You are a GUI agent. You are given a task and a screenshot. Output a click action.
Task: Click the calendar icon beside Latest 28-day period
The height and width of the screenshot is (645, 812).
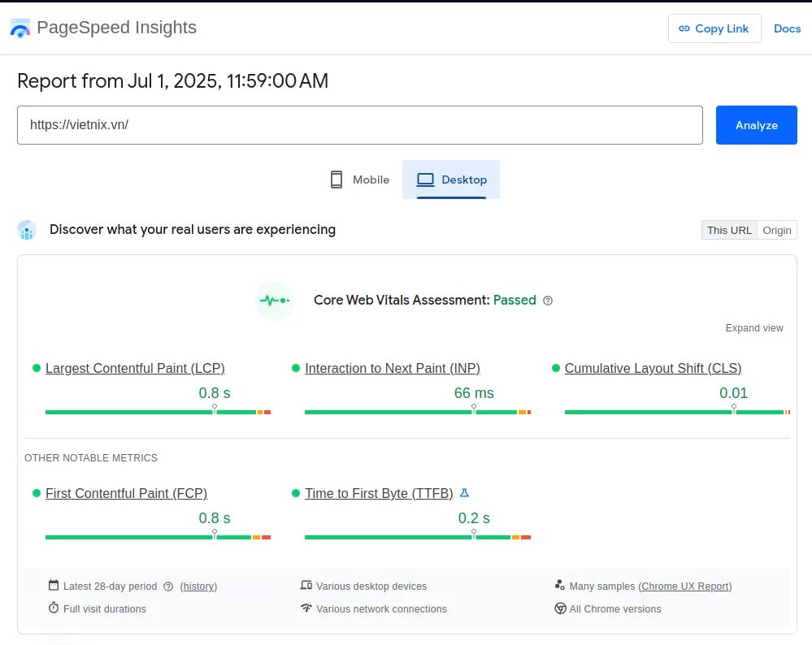point(54,586)
